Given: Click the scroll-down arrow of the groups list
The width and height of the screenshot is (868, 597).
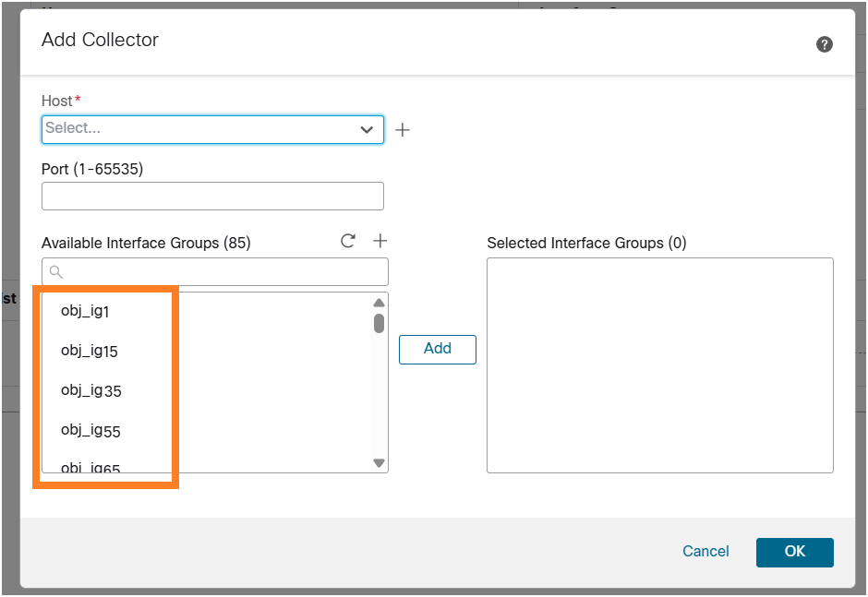Looking at the screenshot, I should pyautogui.click(x=379, y=462).
